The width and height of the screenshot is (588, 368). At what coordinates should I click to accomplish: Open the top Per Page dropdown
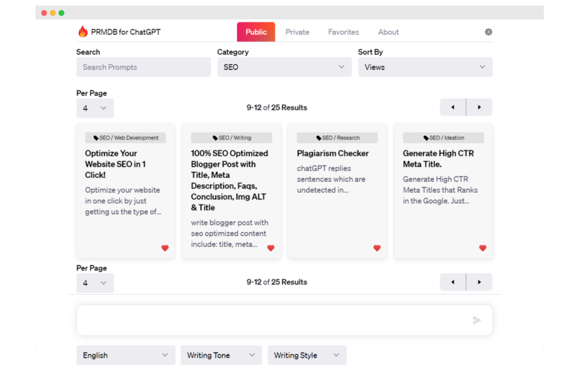95,108
